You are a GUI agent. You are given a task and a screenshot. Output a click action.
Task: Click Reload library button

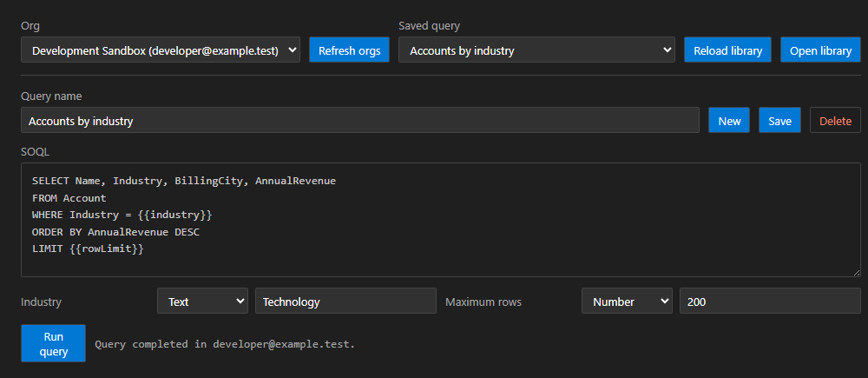pyautogui.click(x=727, y=50)
